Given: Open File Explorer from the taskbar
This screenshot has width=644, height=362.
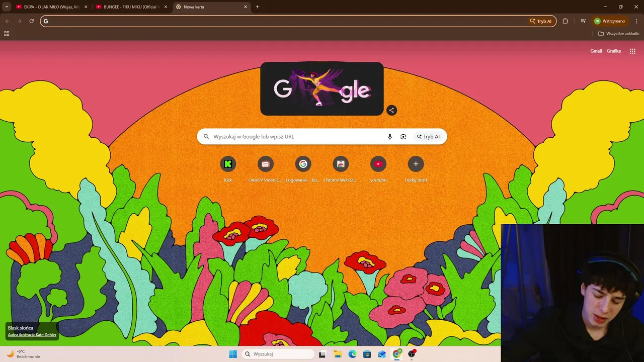Looking at the screenshot, I should [x=338, y=354].
